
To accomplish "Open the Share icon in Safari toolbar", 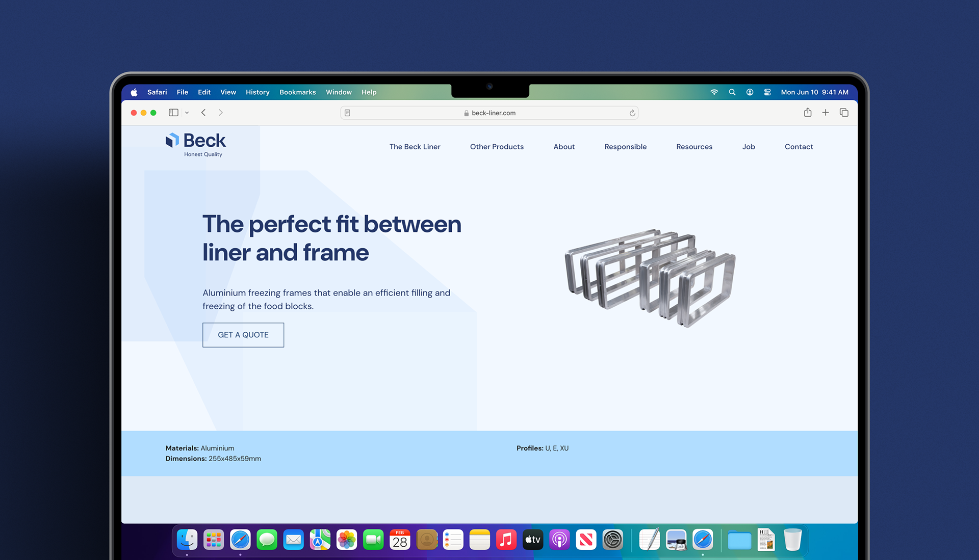I will [x=808, y=113].
